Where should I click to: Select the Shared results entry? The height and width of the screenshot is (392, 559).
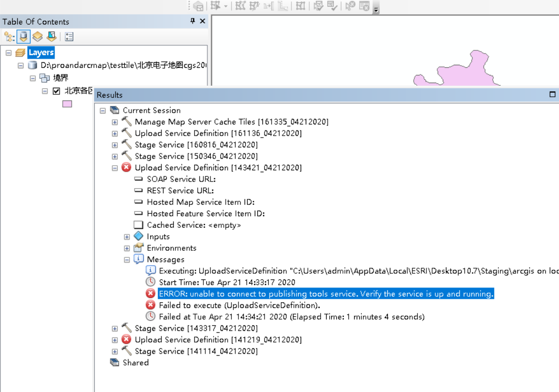(x=136, y=362)
